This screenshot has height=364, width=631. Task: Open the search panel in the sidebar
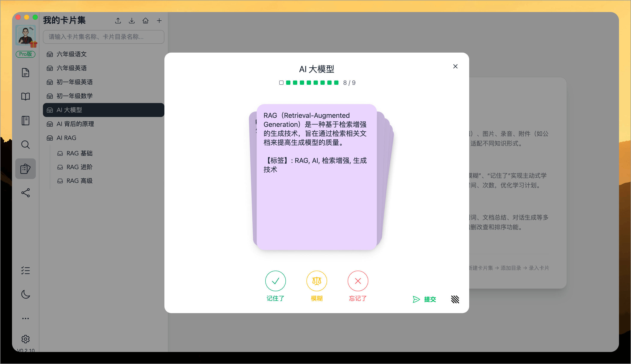(x=25, y=144)
